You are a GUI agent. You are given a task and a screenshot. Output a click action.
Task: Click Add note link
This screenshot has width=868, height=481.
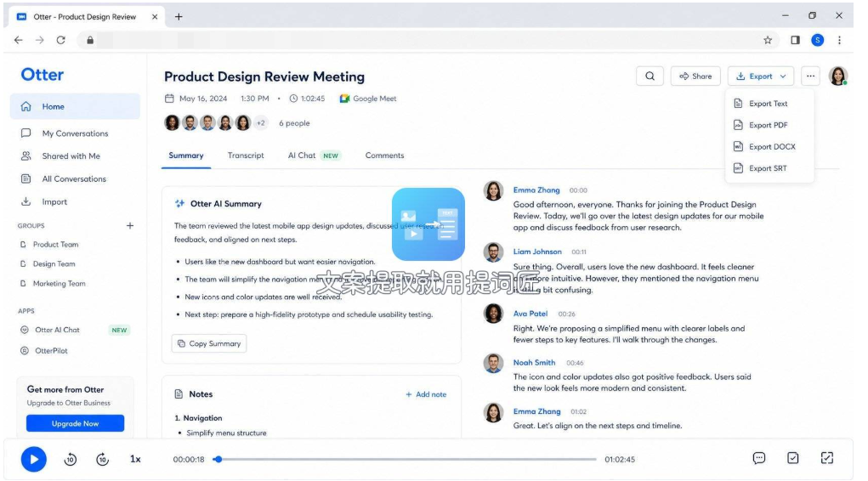coord(426,394)
